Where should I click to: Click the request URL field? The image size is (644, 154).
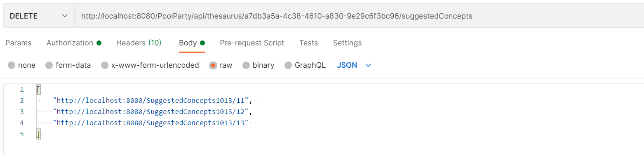(359, 16)
